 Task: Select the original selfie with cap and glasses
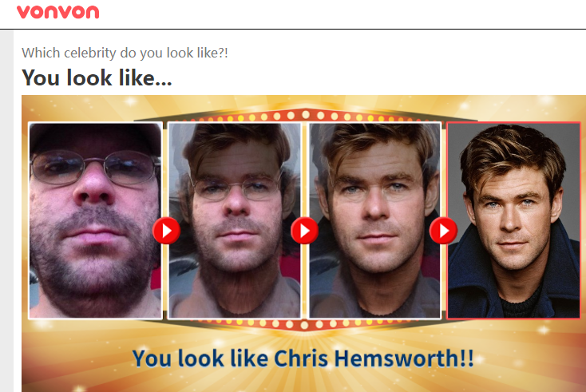[95, 220]
